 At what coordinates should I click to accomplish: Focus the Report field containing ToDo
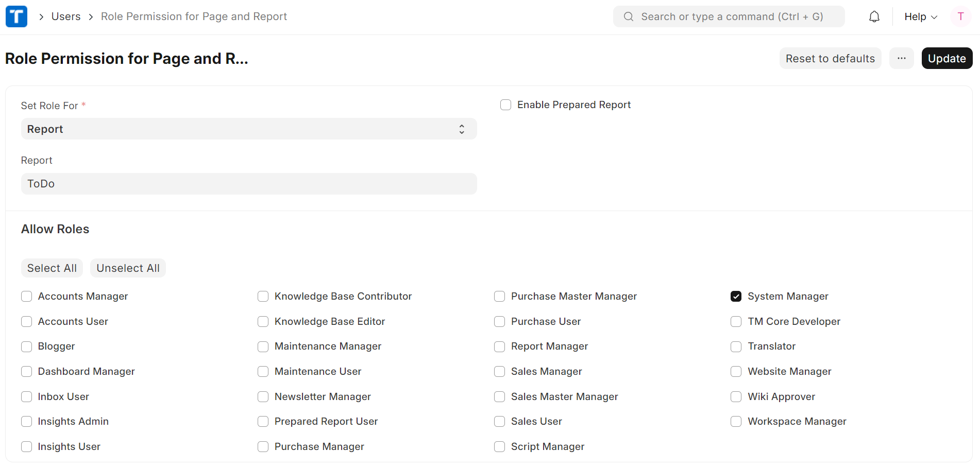pos(248,184)
